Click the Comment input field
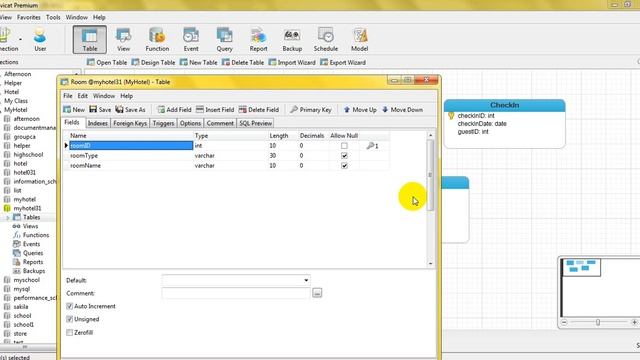Image resolution: width=640 pixels, height=360 pixels. (236, 293)
